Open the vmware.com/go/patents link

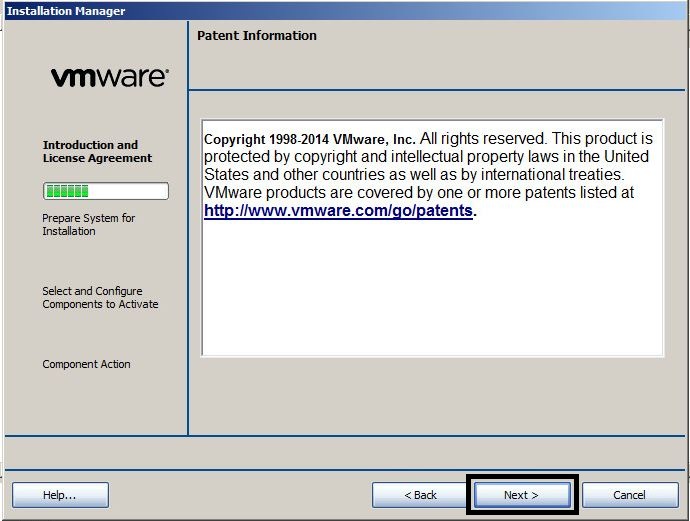point(338,211)
